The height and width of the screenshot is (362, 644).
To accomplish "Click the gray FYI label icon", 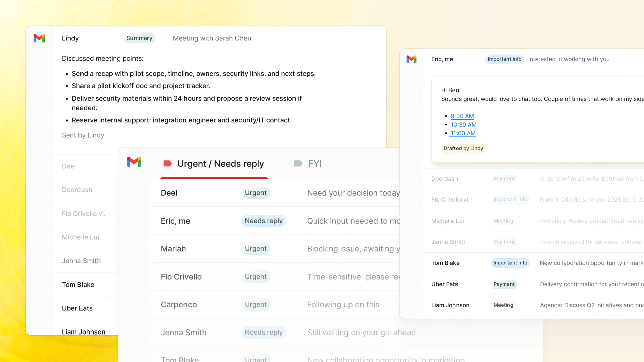I will [x=298, y=164].
